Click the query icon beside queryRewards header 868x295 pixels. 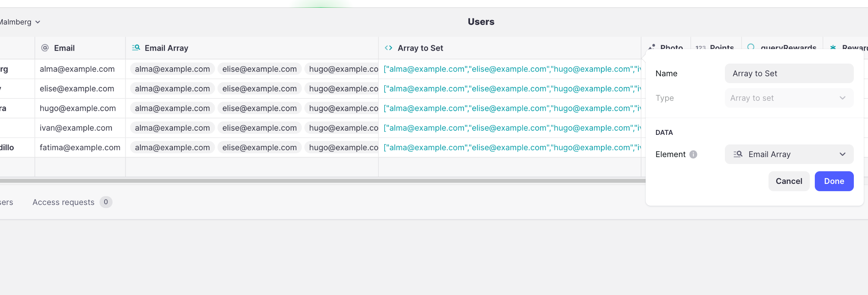(x=751, y=47)
